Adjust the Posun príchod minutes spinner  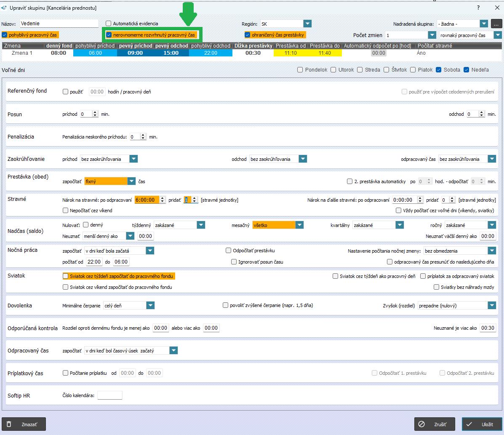95,114
